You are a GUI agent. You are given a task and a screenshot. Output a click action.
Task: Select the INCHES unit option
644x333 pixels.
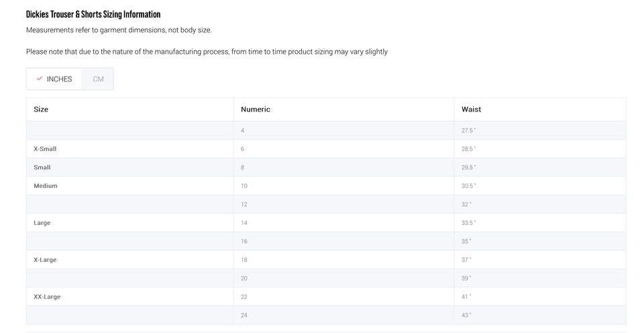[54, 79]
